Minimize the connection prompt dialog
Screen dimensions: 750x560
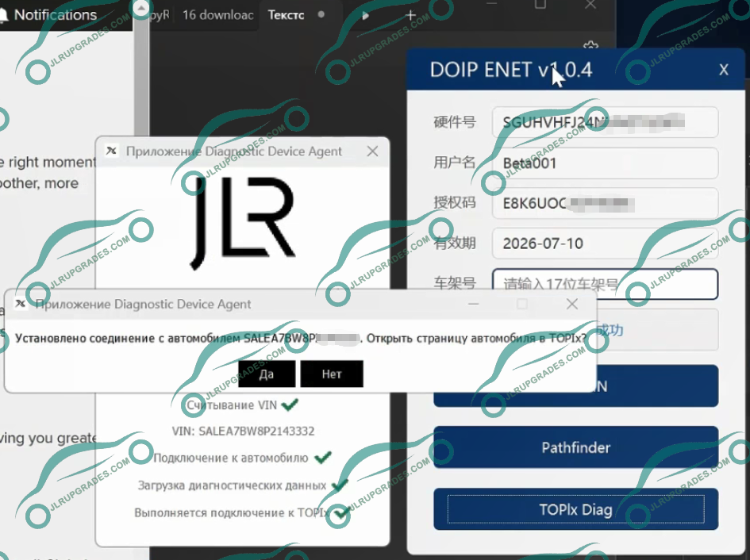474,304
